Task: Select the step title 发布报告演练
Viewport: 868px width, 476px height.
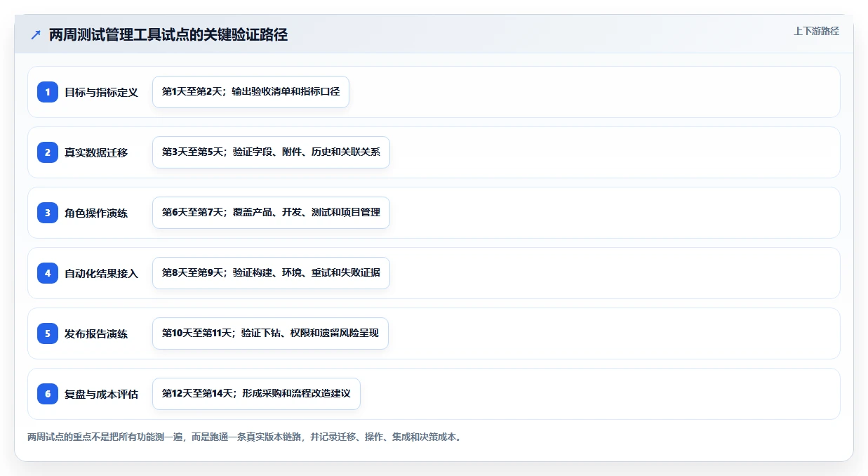Action: coord(96,333)
